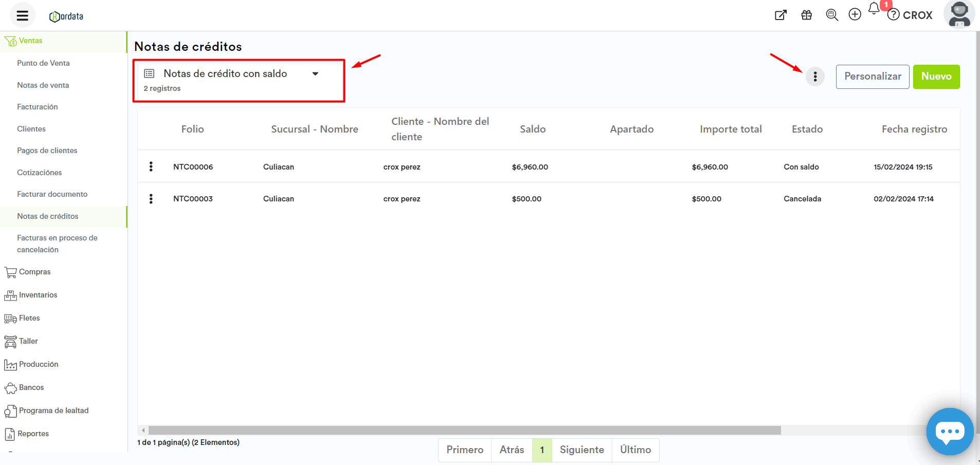Click the Nuevo button
Viewport: 980px width, 465px height.
[936, 77]
